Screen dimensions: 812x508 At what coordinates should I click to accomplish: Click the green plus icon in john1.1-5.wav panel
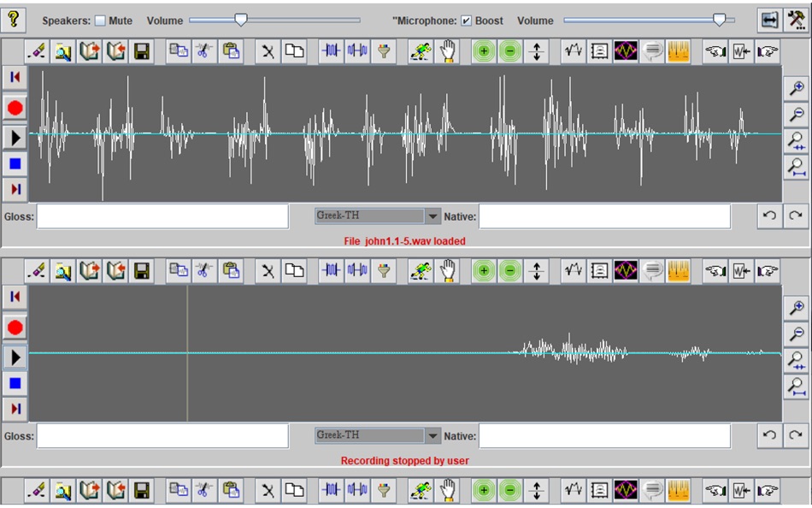[484, 51]
